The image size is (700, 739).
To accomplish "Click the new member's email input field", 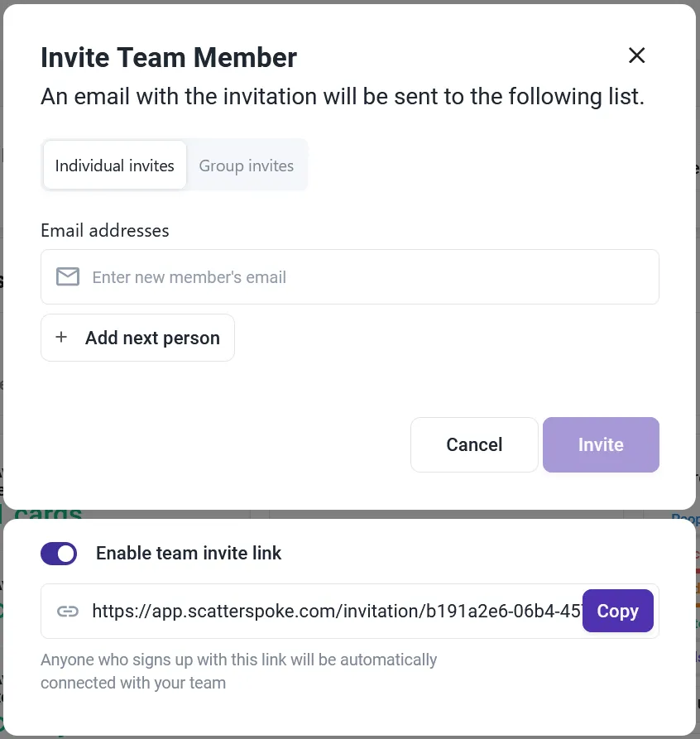I will [x=331, y=276].
